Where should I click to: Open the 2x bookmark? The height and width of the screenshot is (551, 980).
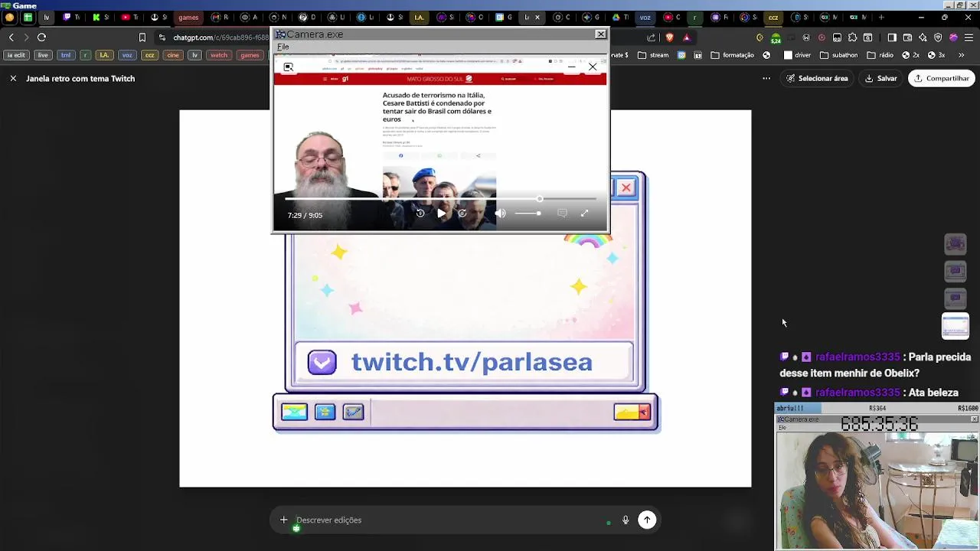[910, 55]
